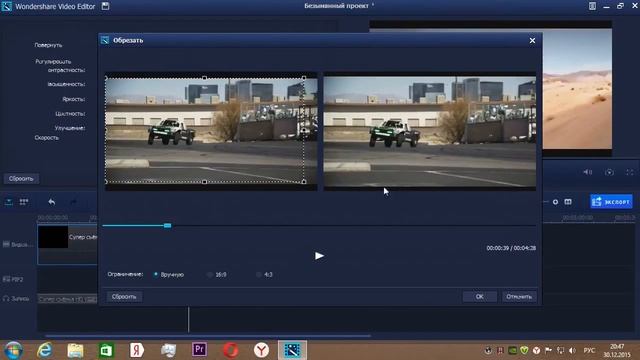Click the fit-to-timeline icon next to zoom
This screenshot has height=360, width=640.
coord(568,202)
